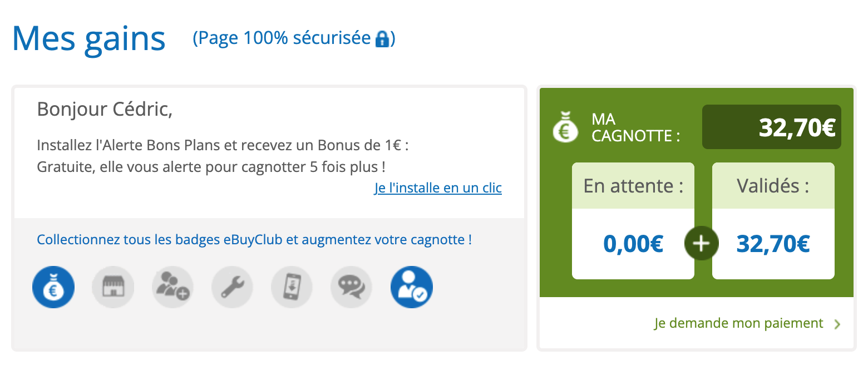Click the 'Mes gains' page heading
The height and width of the screenshot is (365, 868).
pyautogui.click(x=89, y=39)
